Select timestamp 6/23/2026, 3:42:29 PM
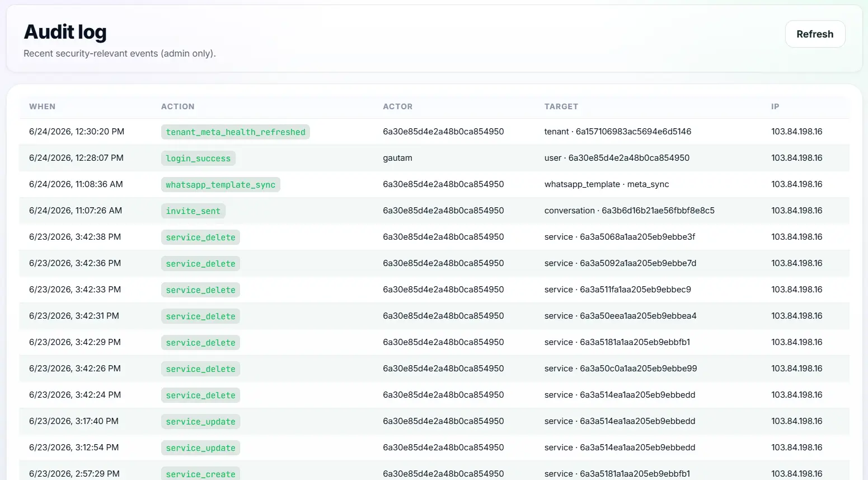The image size is (868, 480). tap(75, 342)
